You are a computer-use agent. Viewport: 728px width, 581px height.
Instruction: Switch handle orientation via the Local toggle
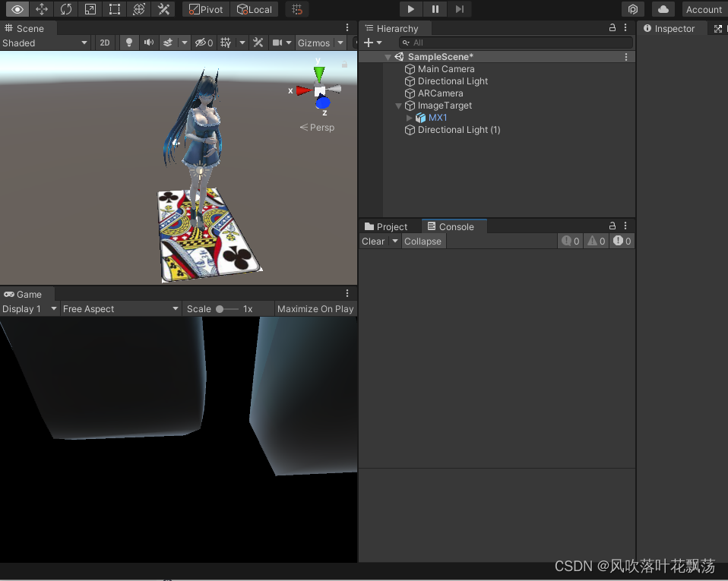pos(255,9)
